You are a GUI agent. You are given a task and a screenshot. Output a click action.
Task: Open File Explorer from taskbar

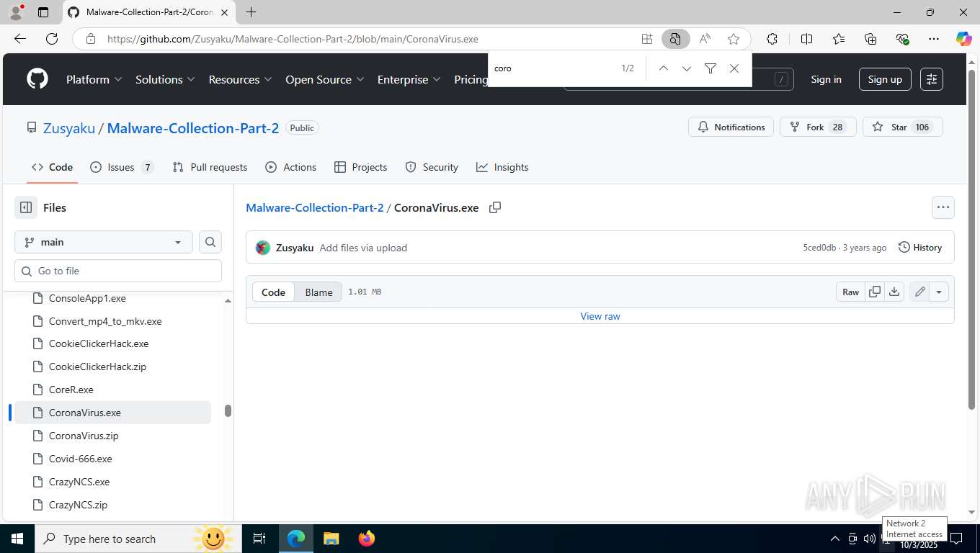point(331,539)
